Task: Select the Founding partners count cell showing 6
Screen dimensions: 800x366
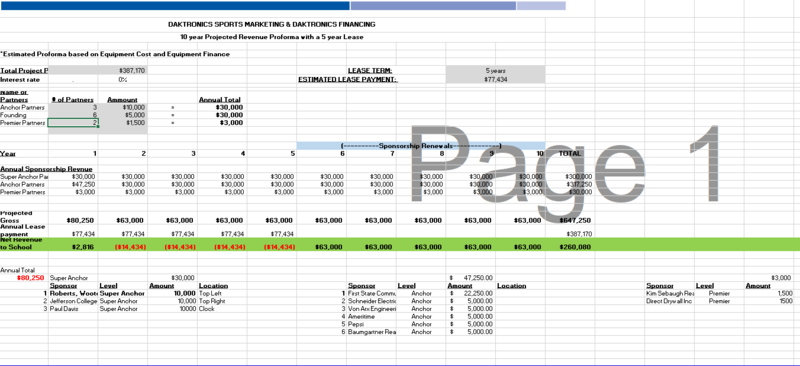Action: pos(73,115)
